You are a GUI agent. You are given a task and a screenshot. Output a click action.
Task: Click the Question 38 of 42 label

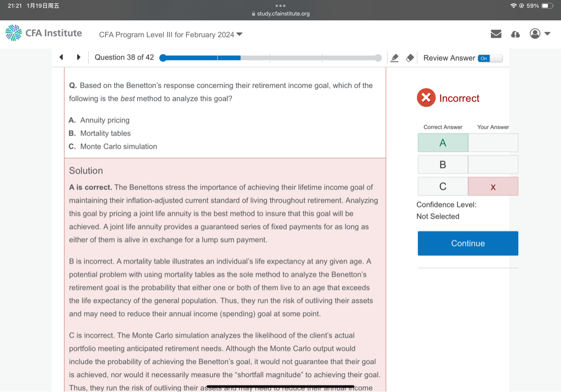pyautogui.click(x=124, y=57)
